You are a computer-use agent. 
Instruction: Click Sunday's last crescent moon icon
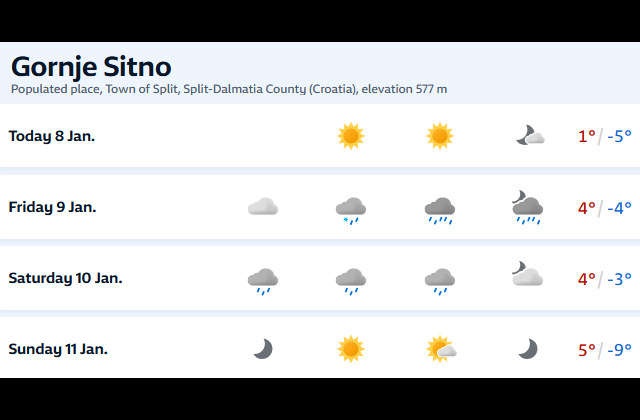[528, 348]
